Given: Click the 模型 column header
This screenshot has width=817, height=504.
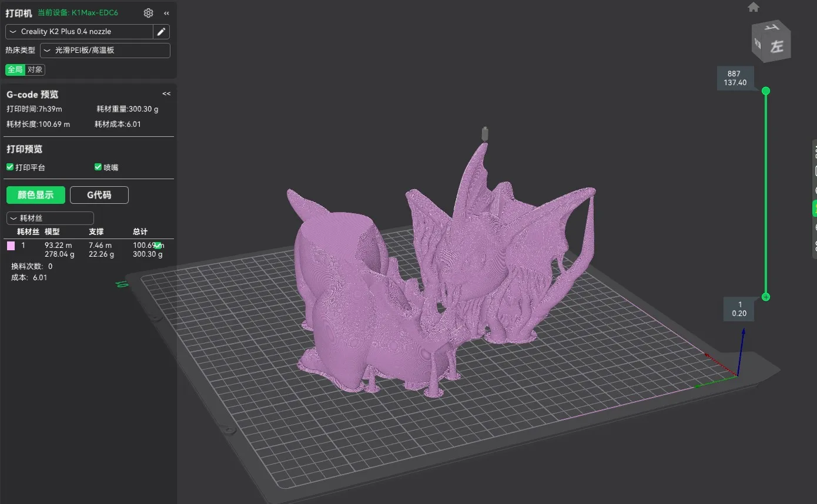Looking at the screenshot, I should (x=52, y=232).
